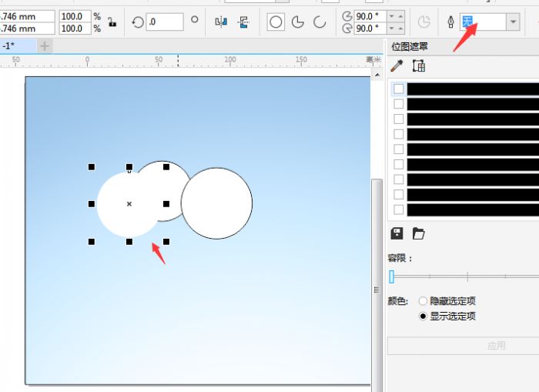The width and height of the screenshot is (539, 392).
Task: Select the ellipse shape mode button
Action: pyautogui.click(x=276, y=22)
